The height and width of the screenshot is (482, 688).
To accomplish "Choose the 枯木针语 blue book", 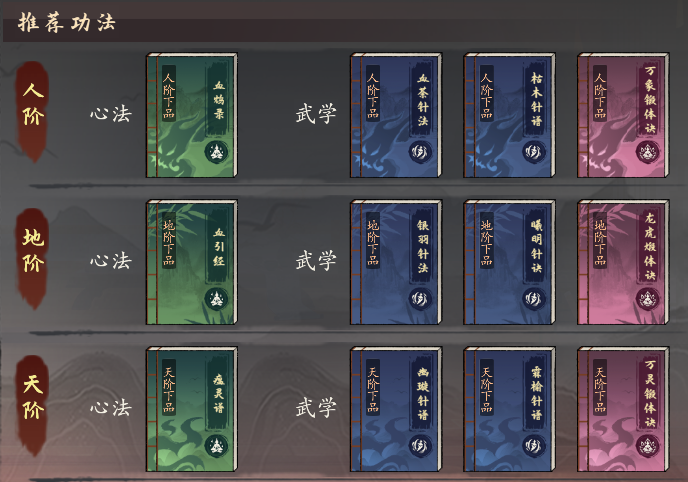I will click(x=509, y=115).
